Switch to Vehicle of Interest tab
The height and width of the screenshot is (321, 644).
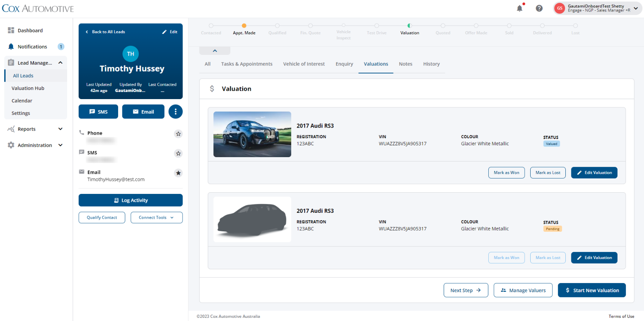(304, 64)
